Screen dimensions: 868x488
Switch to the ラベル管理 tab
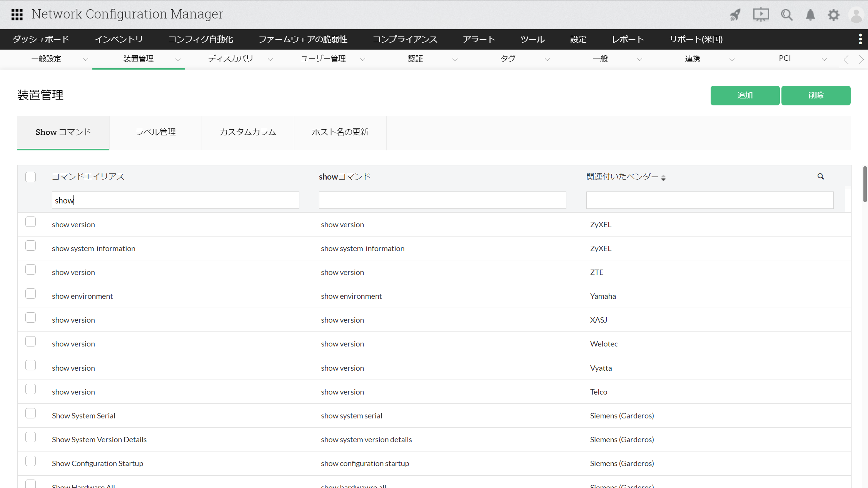coord(155,132)
